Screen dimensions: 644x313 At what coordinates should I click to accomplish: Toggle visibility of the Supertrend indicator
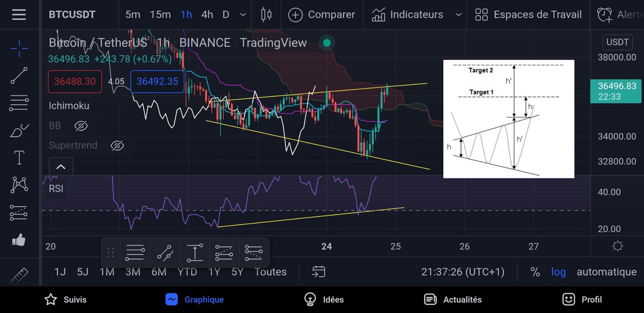click(117, 146)
